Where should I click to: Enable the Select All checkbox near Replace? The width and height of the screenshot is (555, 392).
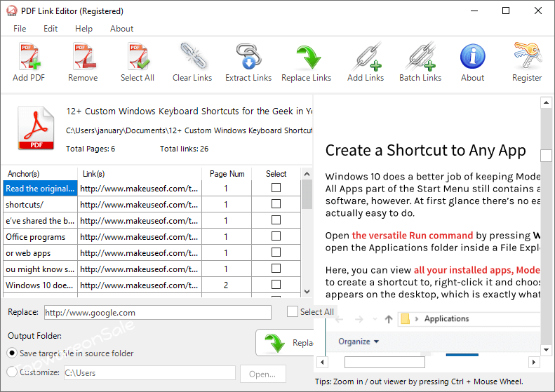click(x=293, y=311)
